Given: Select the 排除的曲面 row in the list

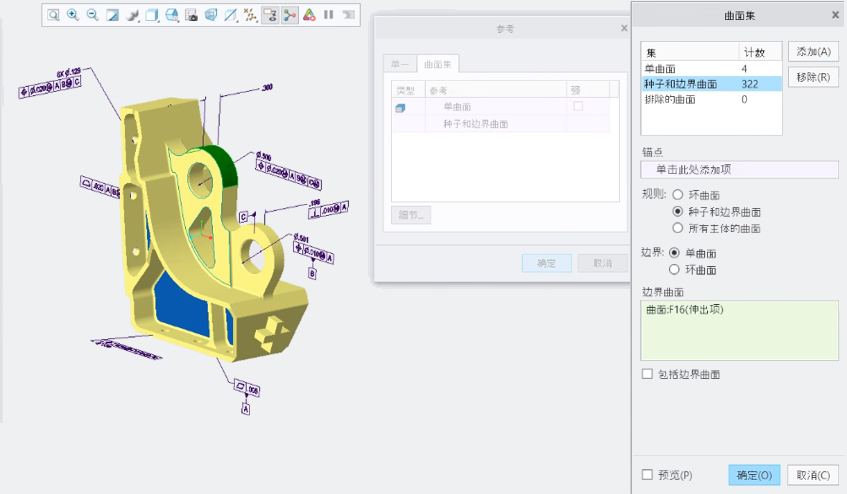Looking at the screenshot, I should pyautogui.click(x=690, y=99).
